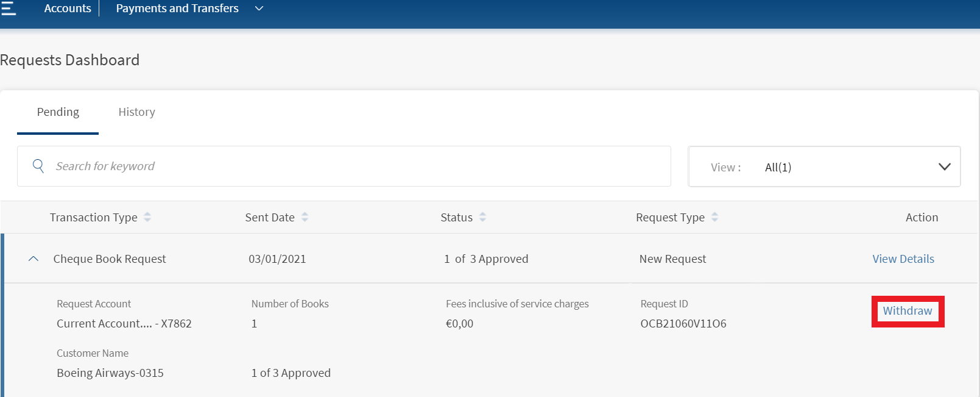Open the Accounts menu
The image size is (980, 397).
click(68, 9)
